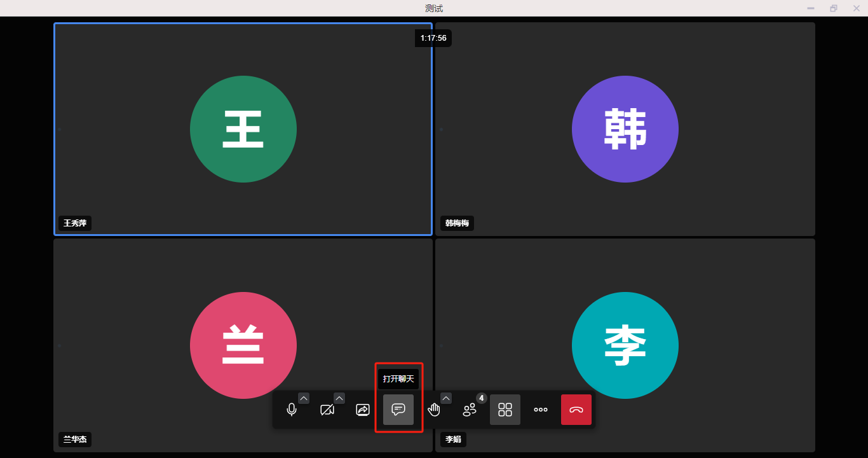Click the meeting timer 1:17:56
Image resolution: width=868 pixels, height=458 pixels.
[433, 38]
